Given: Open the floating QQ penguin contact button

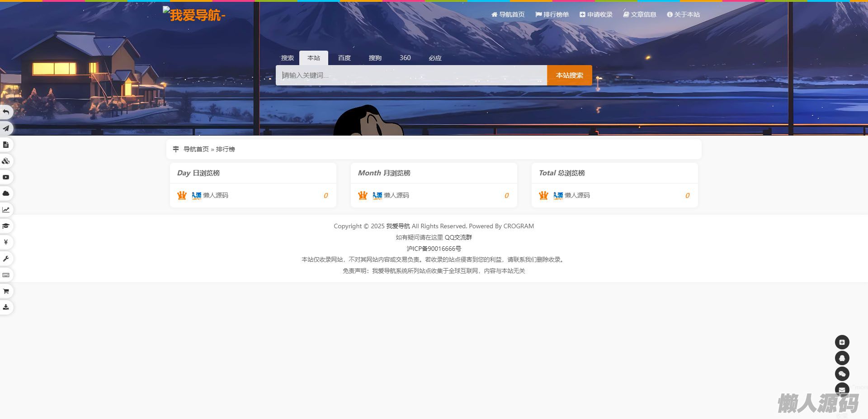Looking at the screenshot, I should coord(842,358).
